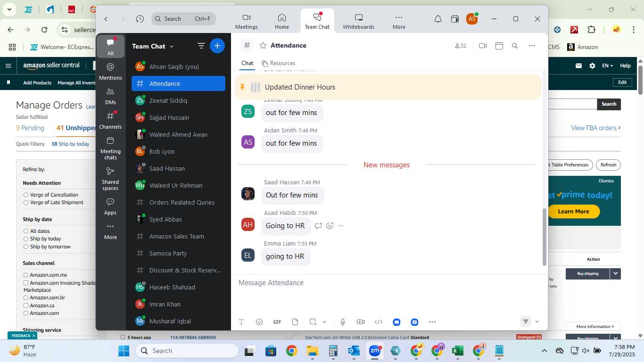This screenshot has width=644, height=362.
Task: Insert a code snippet
Action: 379,322
